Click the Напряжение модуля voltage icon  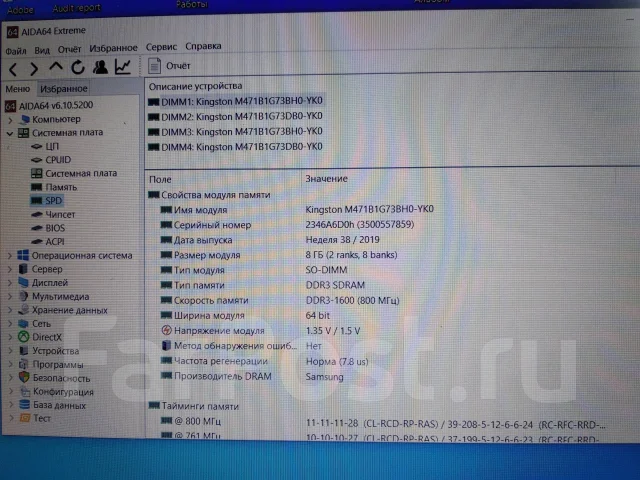tap(166, 330)
